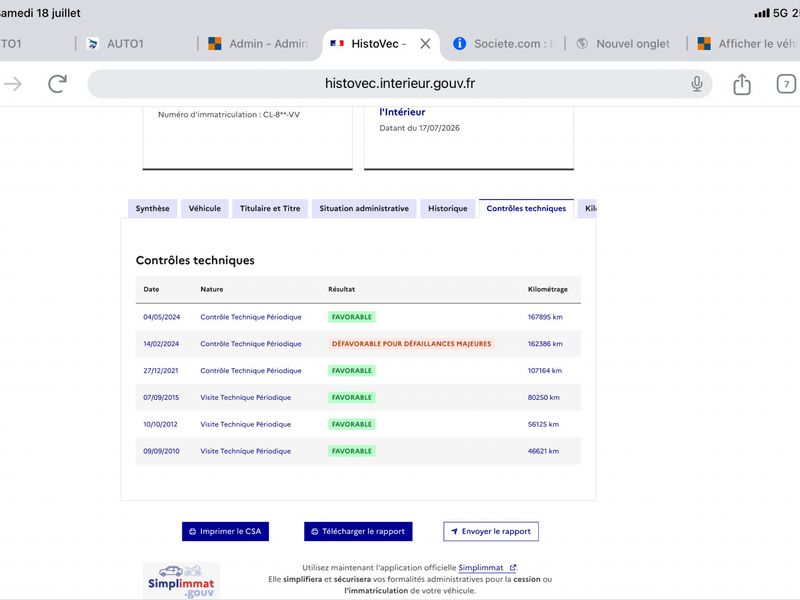
Task: Click the date 27/12/2021
Action: (160, 370)
